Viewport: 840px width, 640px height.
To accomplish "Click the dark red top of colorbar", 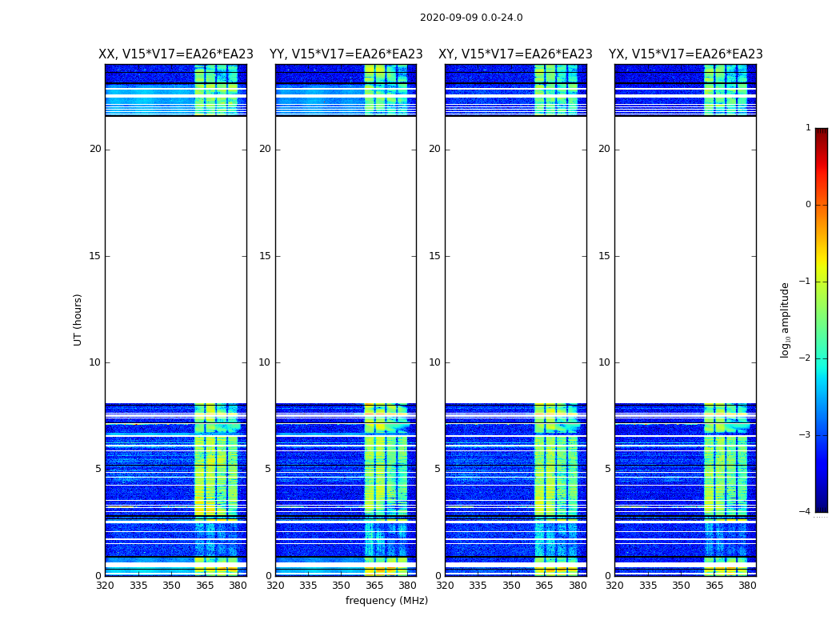I will click(x=821, y=133).
